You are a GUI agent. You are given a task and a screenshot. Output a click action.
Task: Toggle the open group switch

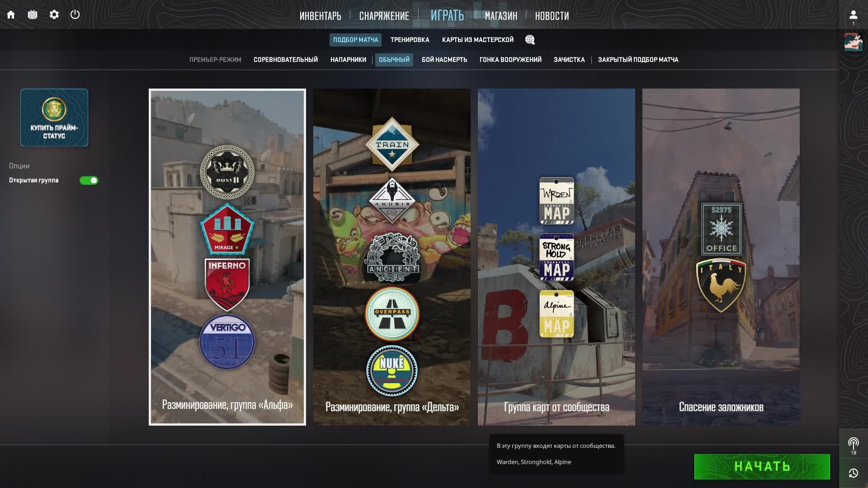pos(89,180)
